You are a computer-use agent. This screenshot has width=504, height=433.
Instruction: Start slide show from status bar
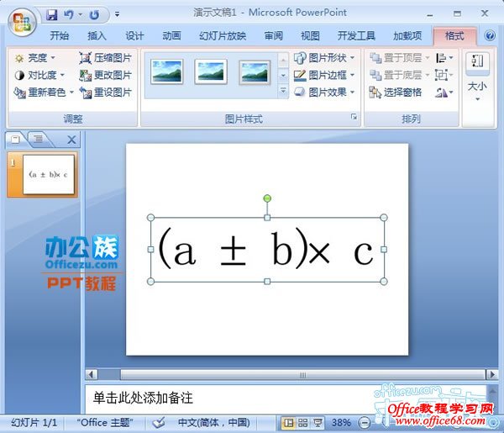tap(318, 423)
